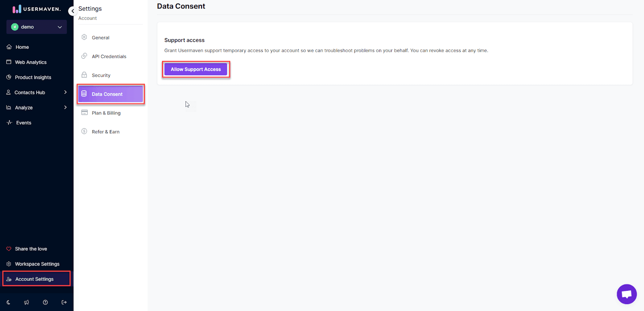
Task: Switch to the Security settings section
Action: click(101, 75)
